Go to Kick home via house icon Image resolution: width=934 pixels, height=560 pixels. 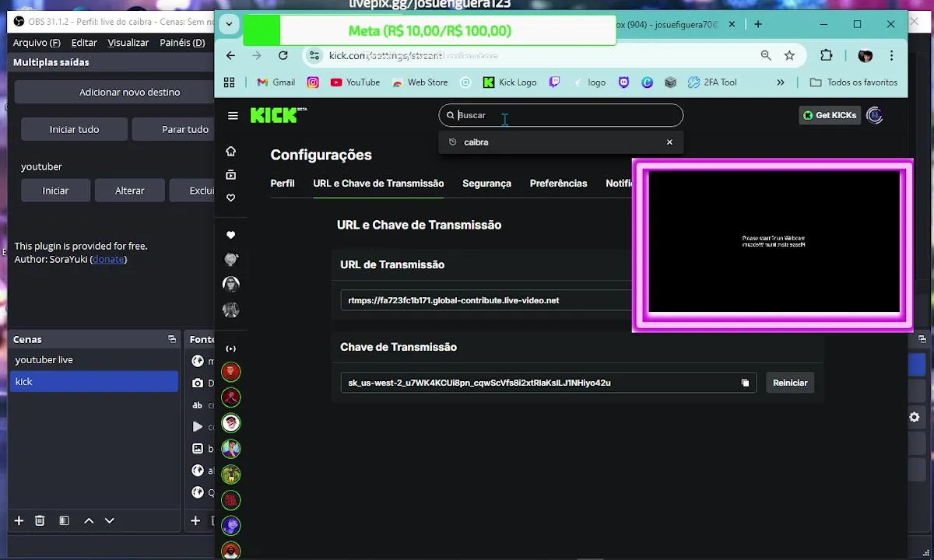coord(230,151)
